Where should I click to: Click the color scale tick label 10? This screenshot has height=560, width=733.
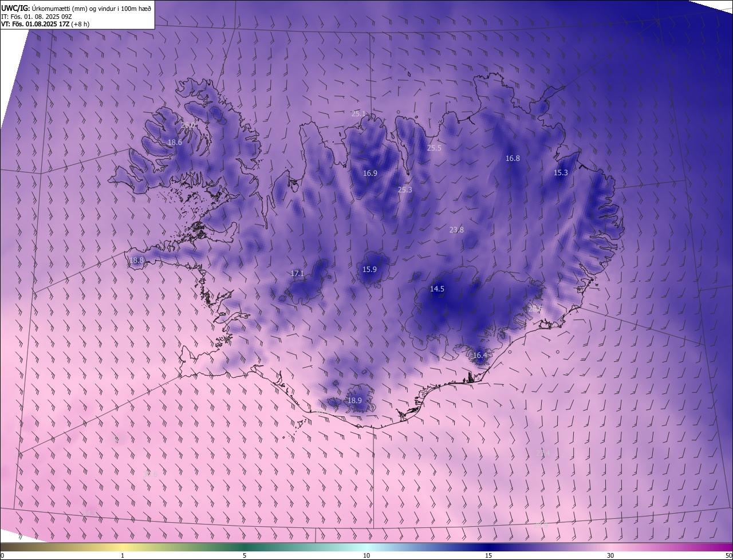366,555
